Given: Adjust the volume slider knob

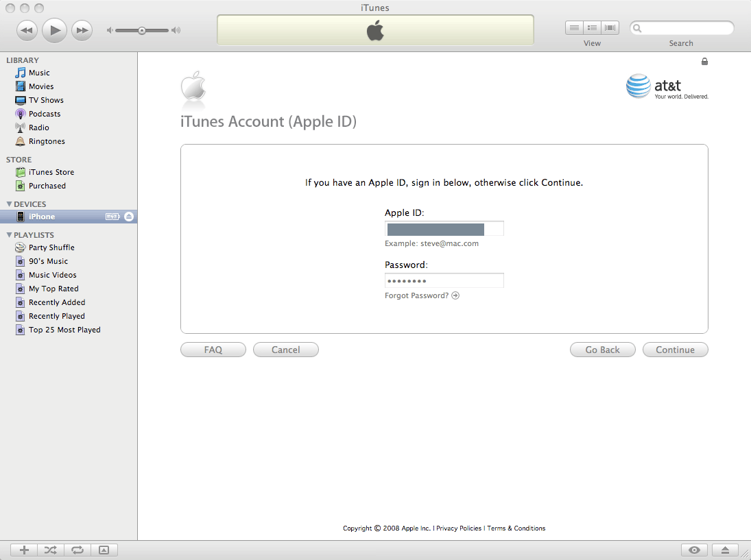Looking at the screenshot, I should [142, 31].
